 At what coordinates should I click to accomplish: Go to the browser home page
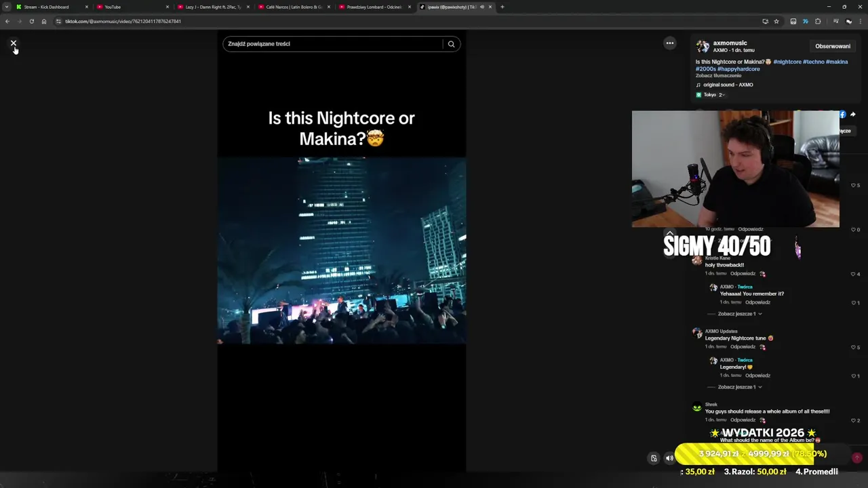(44, 21)
